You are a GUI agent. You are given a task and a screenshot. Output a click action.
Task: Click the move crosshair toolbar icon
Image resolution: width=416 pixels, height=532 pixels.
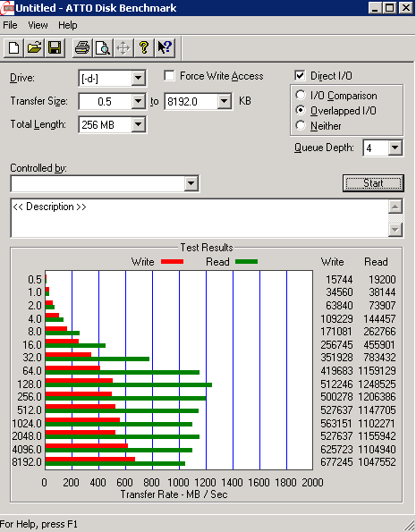[123, 48]
